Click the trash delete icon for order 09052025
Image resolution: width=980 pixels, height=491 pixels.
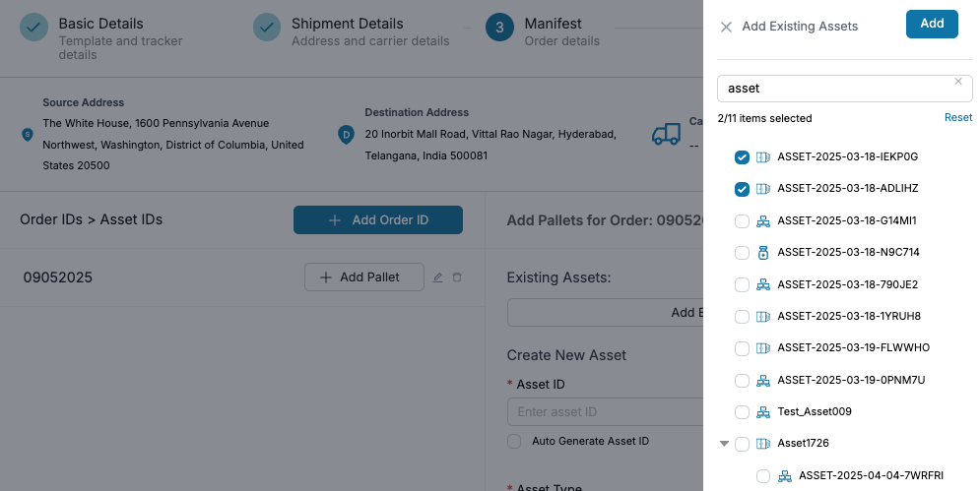[457, 277]
